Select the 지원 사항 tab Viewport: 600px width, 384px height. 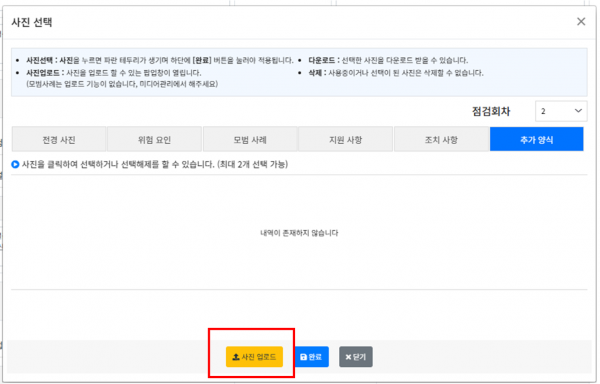[347, 140]
